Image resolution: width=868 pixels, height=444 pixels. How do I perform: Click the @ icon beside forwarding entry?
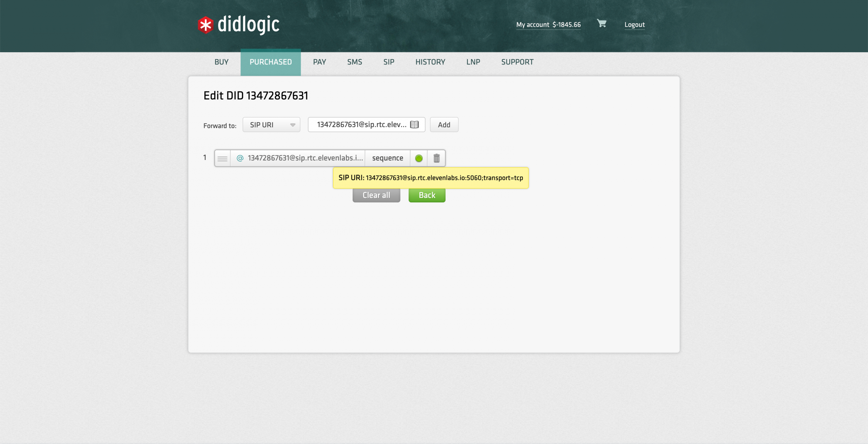point(240,158)
